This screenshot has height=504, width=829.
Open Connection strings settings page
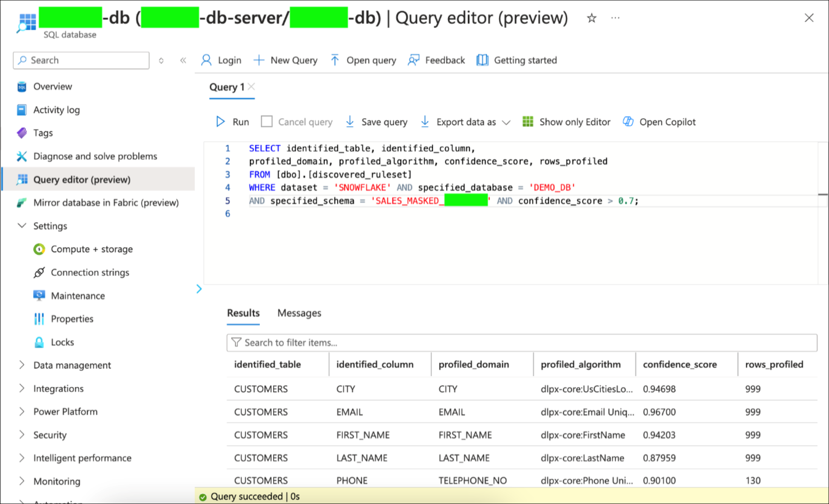pos(90,272)
